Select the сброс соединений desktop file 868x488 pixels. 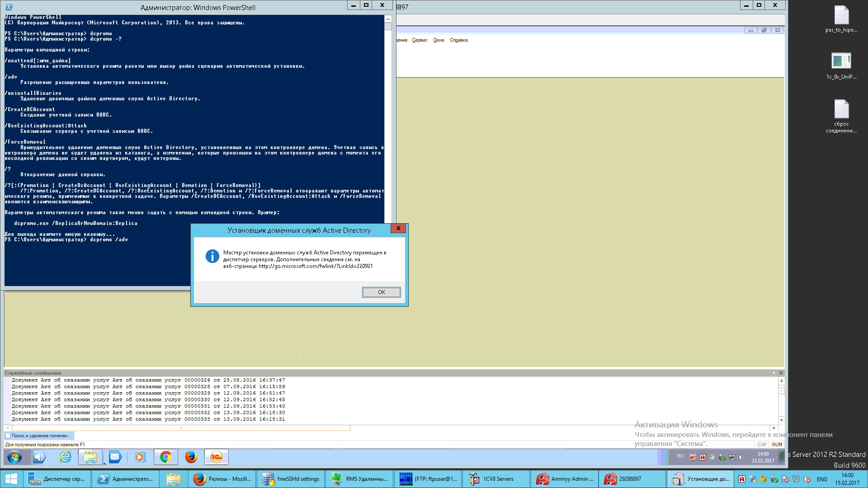841,117
